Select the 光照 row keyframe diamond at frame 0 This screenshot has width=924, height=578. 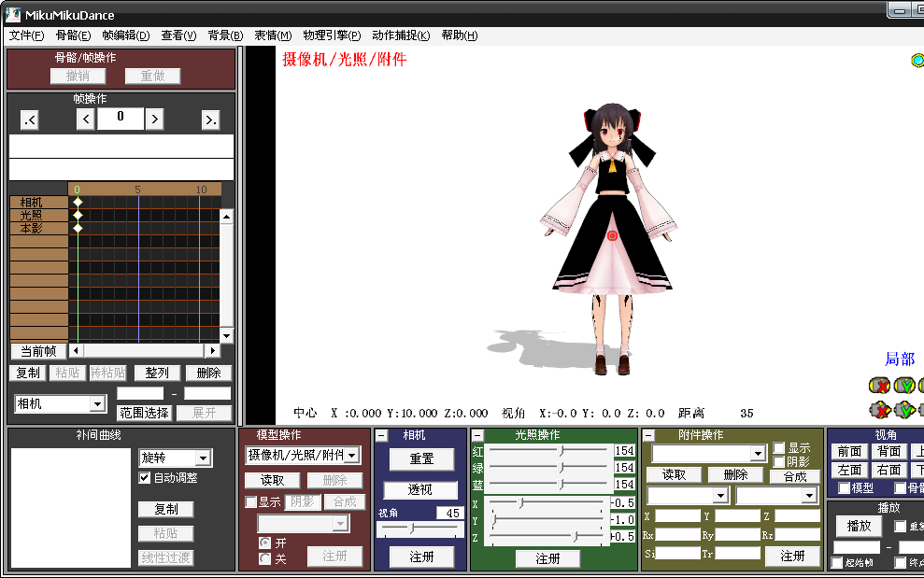[x=78, y=215]
